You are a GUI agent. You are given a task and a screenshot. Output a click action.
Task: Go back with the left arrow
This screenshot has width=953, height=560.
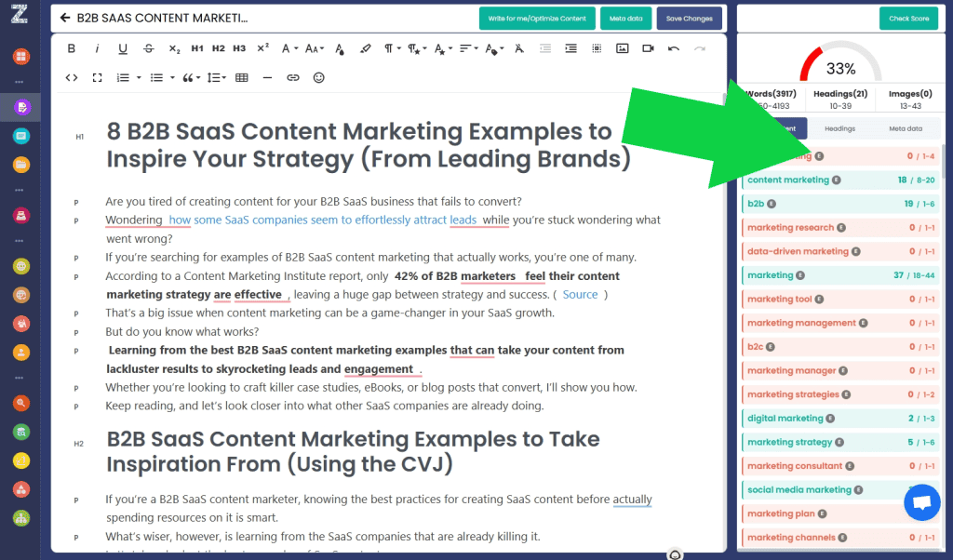[65, 19]
